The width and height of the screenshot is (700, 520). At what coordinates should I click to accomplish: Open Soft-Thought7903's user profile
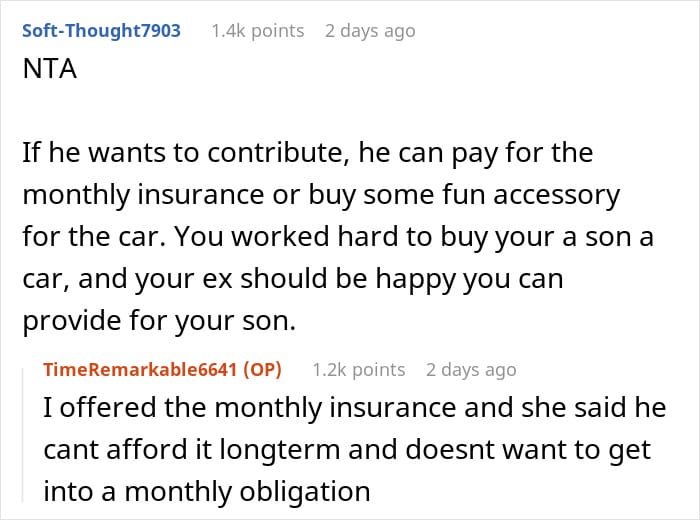[x=101, y=31]
